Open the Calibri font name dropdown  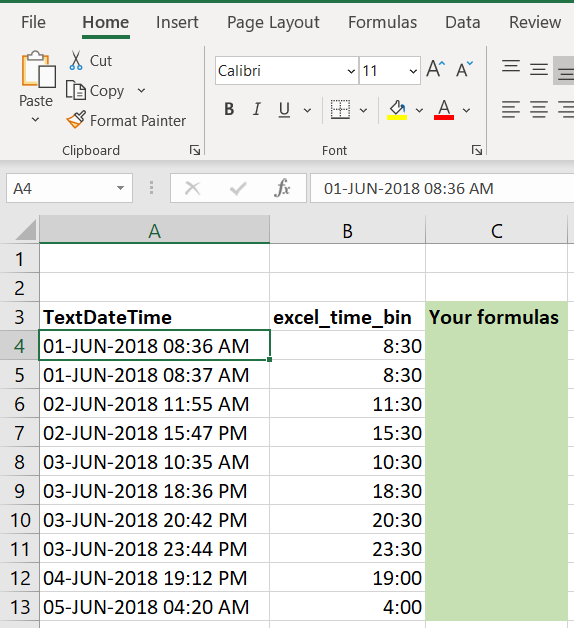coord(351,71)
